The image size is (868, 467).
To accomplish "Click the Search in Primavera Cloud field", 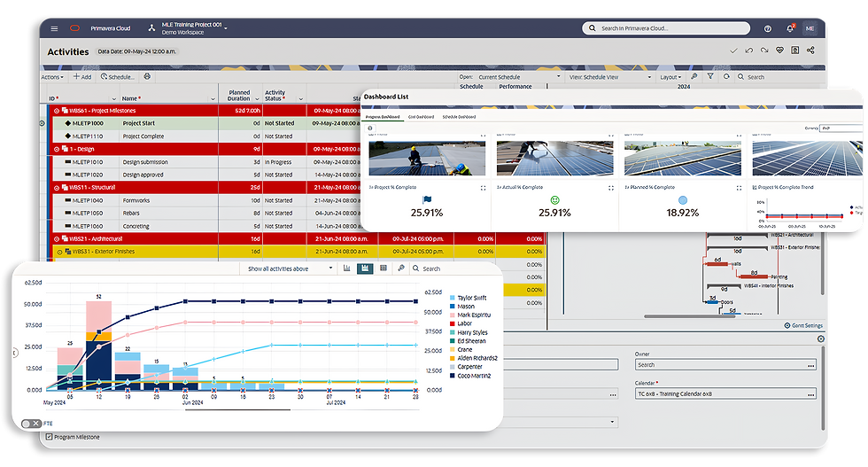I will tap(666, 28).
